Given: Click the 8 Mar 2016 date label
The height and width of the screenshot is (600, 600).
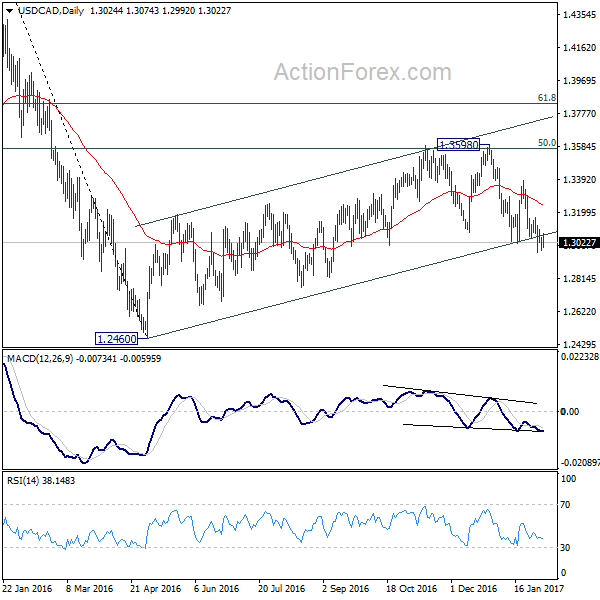Looking at the screenshot, I should click(x=89, y=588).
